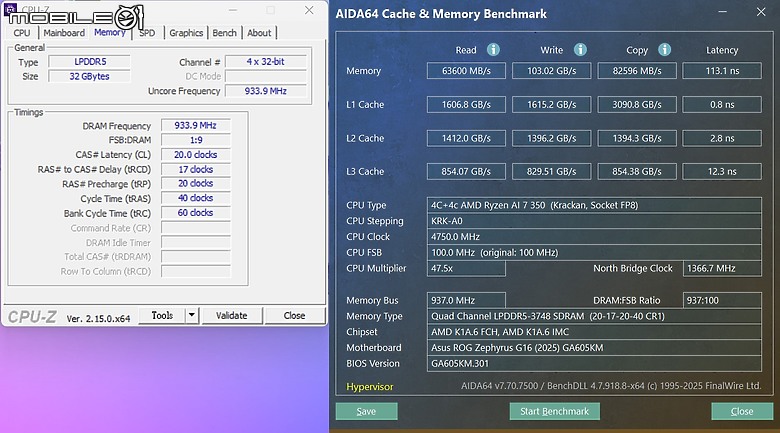Click Motherboard field Asus ROG Zephyrus G16
780x433 pixels.
[x=594, y=347]
